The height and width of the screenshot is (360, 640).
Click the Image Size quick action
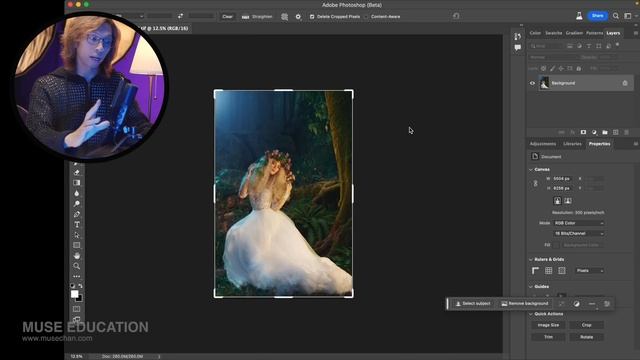point(548,325)
